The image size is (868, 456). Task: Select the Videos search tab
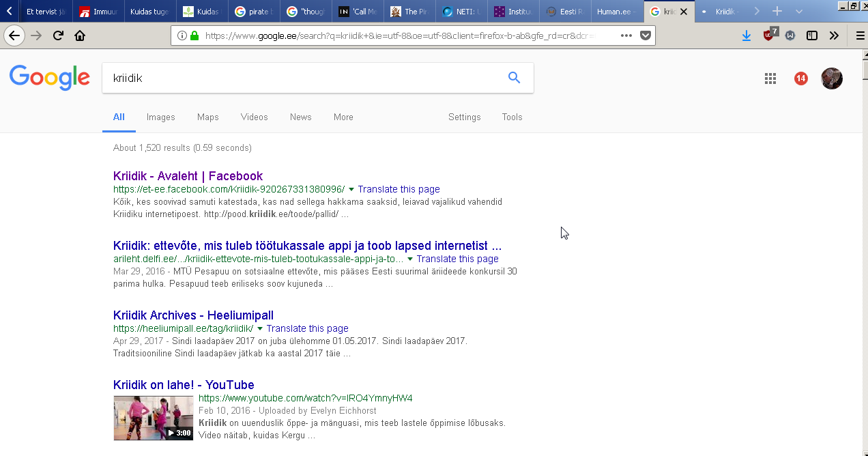pyautogui.click(x=255, y=117)
